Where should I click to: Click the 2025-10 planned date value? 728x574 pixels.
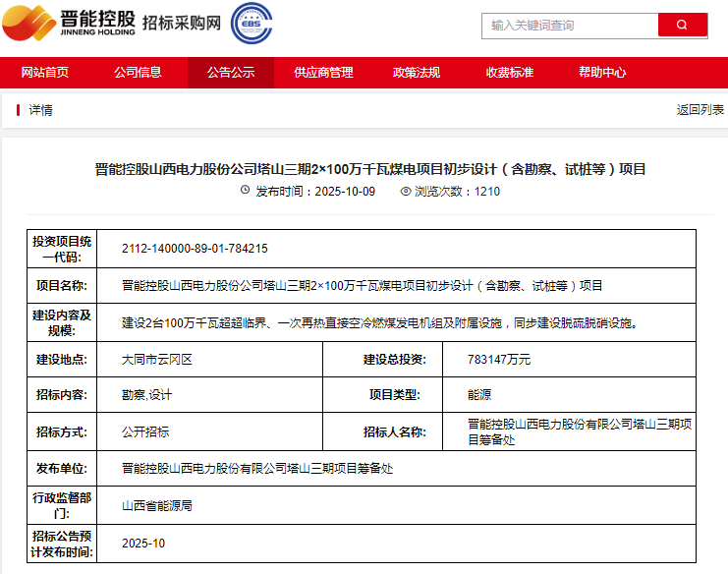(143, 544)
